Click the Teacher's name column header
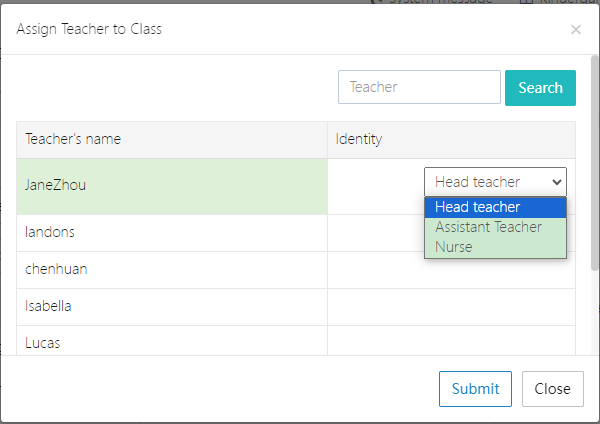The height and width of the screenshot is (424, 600). [171, 140]
